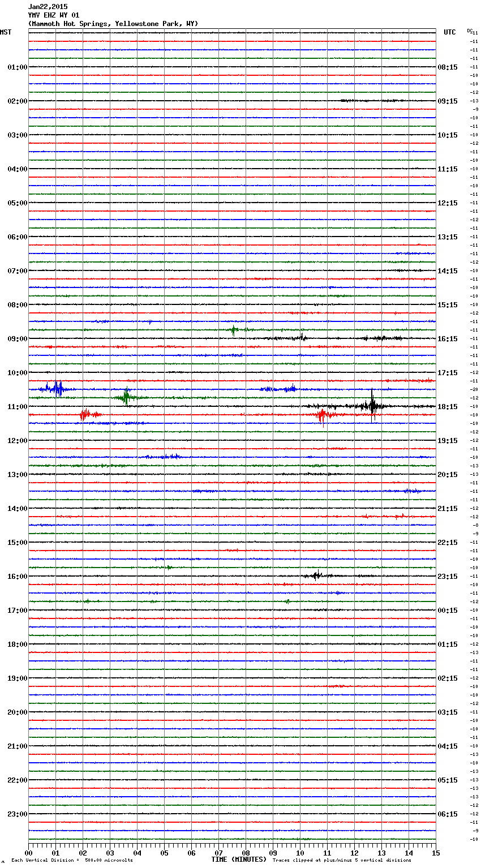This screenshot has height=868, width=481.
Task: Click the 17:15 UTC time label
Action: 448,373
